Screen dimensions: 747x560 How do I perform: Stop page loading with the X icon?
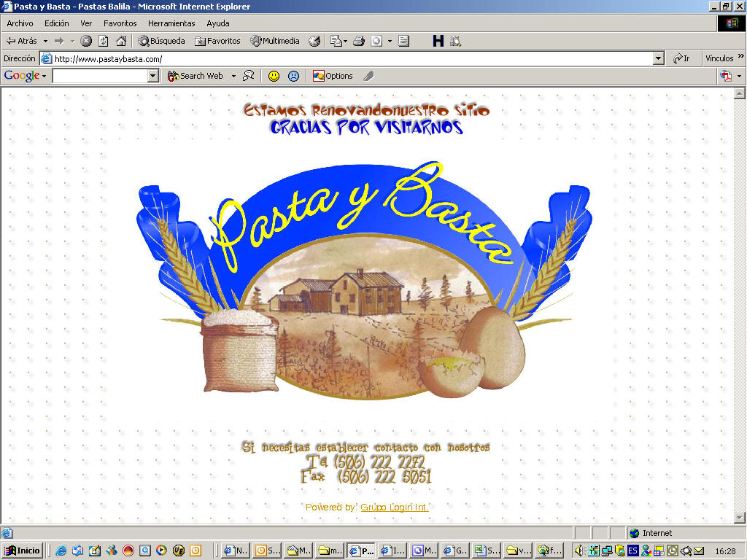point(86,41)
